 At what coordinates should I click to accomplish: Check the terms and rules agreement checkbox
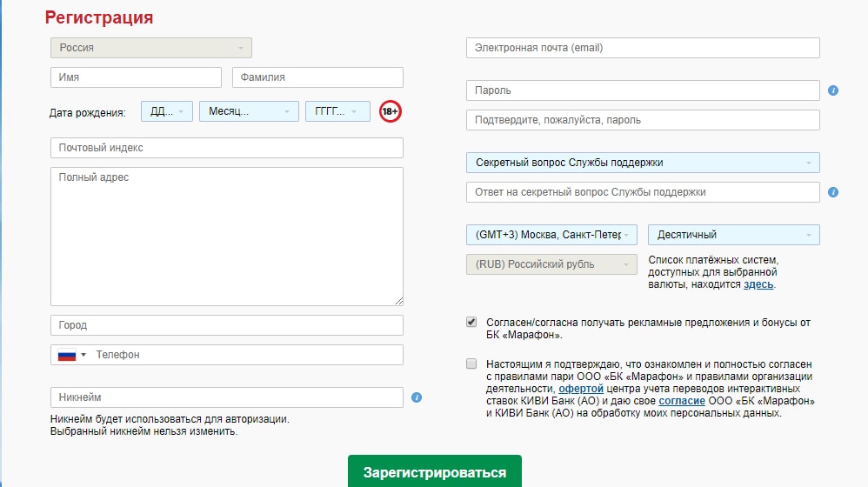(x=471, y=363)
